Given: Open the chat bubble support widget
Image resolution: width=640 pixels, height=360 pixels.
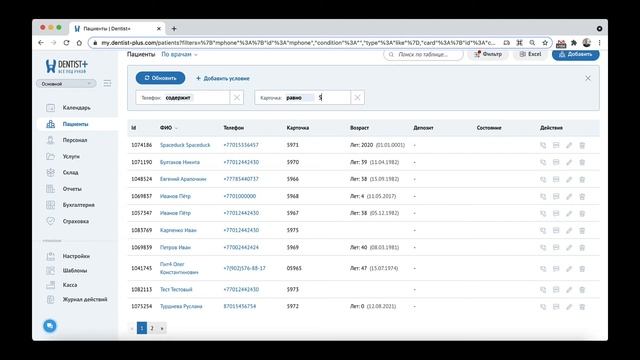Looking at the screenshot, I should pos(50,326).
